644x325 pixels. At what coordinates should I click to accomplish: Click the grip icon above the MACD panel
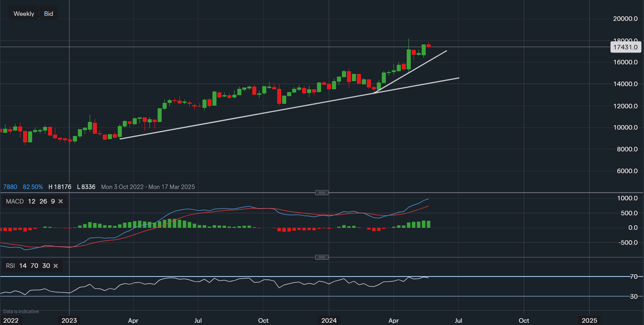pos(322,192)
